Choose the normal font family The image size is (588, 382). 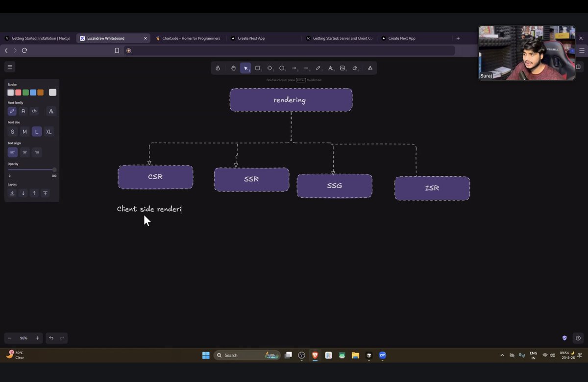[x=23, y=111]
